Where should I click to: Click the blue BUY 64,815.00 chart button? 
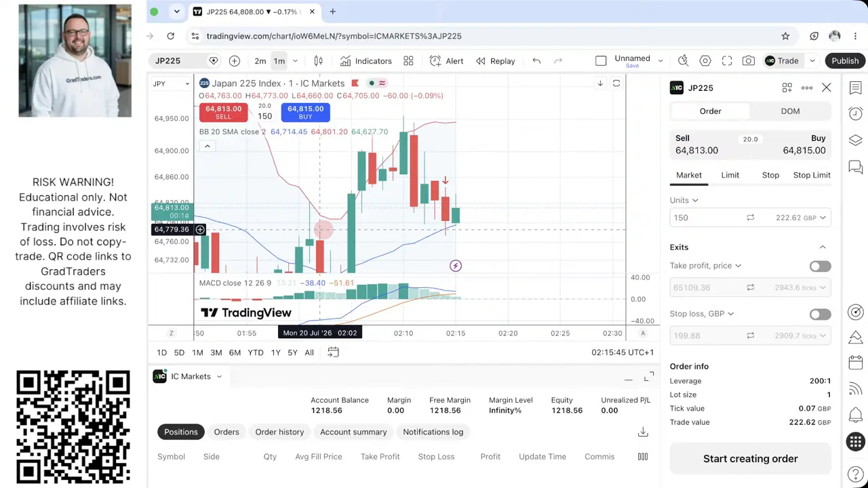pos(305,112)
